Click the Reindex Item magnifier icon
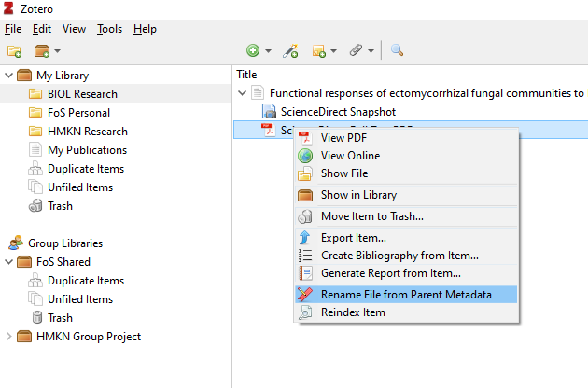Image resolution: width=588 pixels, height=388 pixels. click(305, 312)
